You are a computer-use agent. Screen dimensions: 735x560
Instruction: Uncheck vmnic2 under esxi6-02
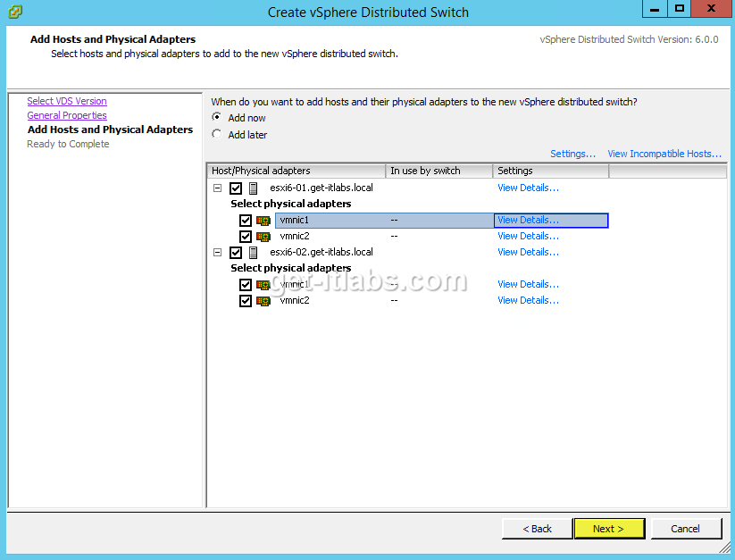click(x=246, y=300)
